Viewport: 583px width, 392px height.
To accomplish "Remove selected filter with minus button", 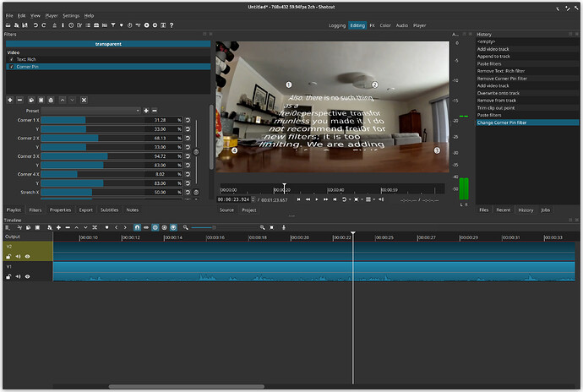I will [x=20, y=100].
